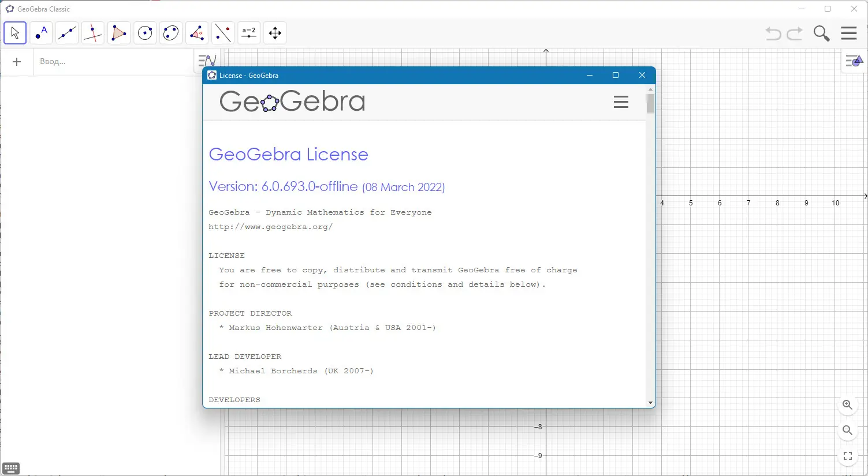Select the Line tool
Image resolution: width=868 pixels, height=476 pixels.
pos(67,33)
